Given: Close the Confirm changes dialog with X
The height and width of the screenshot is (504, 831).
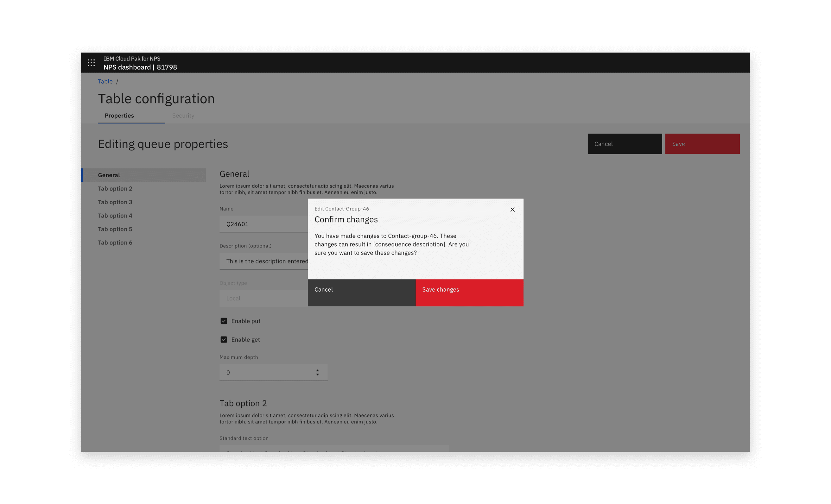Looking at the screenshot, I should pos(512,209).
